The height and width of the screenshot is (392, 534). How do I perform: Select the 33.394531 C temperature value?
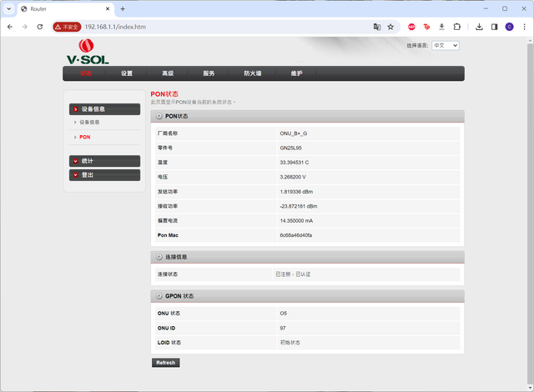tap(295, 163)
